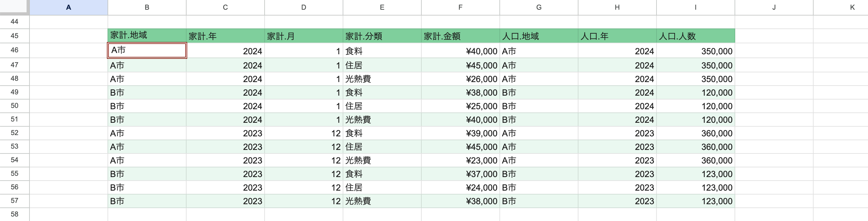Select the column K header
The height and width of the screenshot is (221, 868).
click(x=852, y=7)
